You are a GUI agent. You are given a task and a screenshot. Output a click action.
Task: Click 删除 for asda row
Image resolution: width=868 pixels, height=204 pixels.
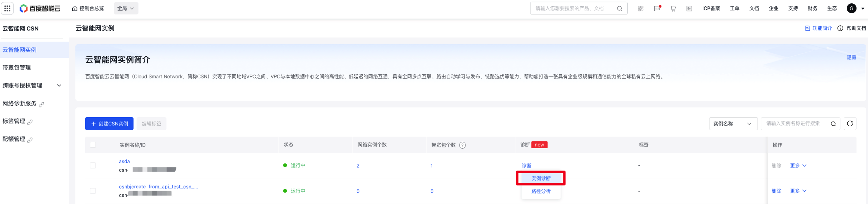(x=776, y=165)
